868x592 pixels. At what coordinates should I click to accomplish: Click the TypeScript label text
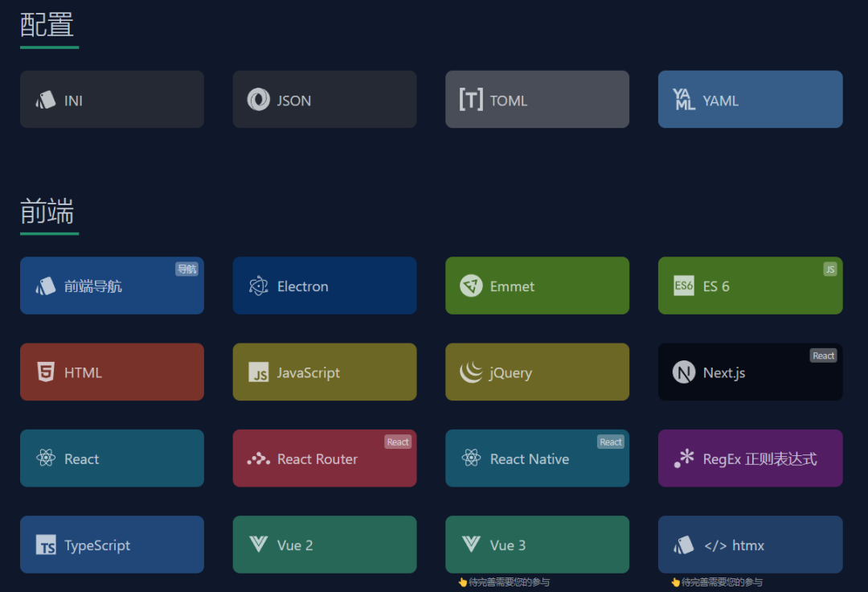click(97, 546)
